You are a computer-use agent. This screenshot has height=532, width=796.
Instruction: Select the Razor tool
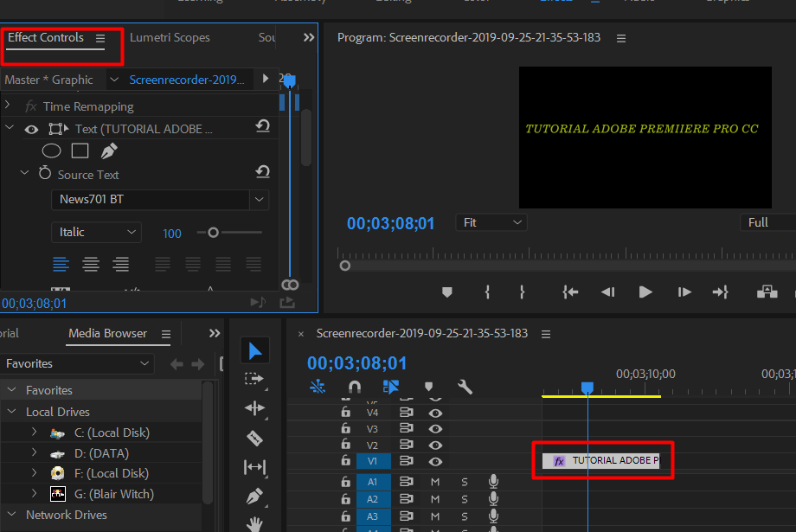tap(255, 439)
